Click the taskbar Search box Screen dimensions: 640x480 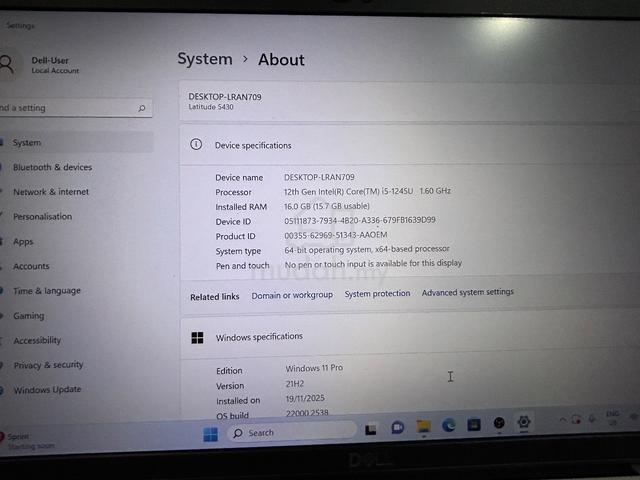[291, 432]
